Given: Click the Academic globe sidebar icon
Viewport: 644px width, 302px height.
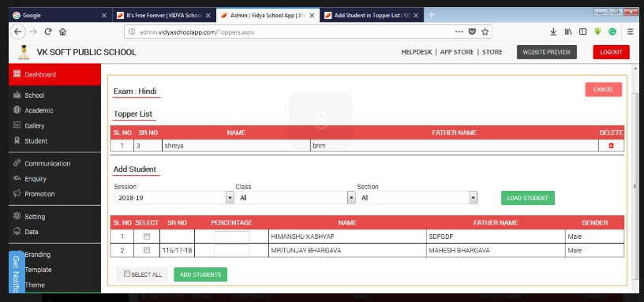Looking at the screenshot, I should pos(17,110).
